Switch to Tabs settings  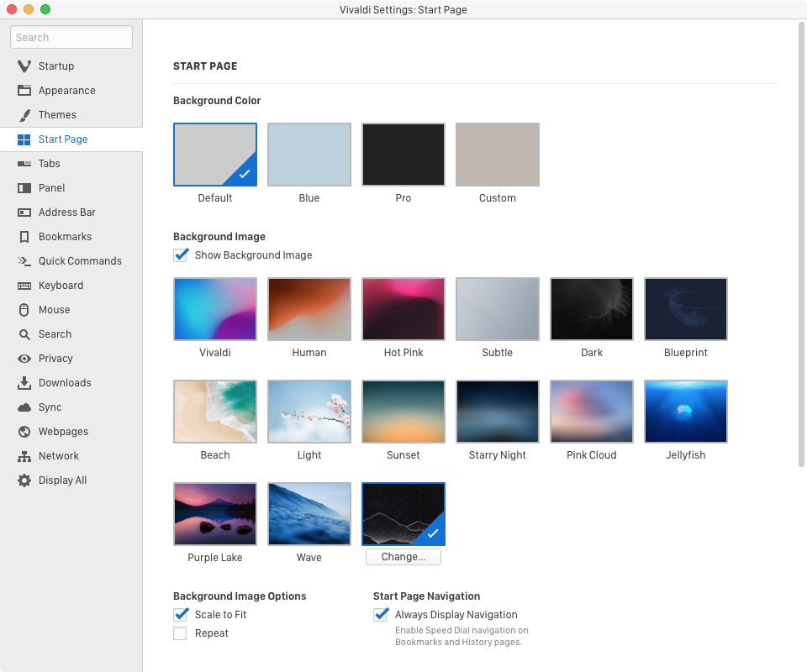(x=71, y=164)
